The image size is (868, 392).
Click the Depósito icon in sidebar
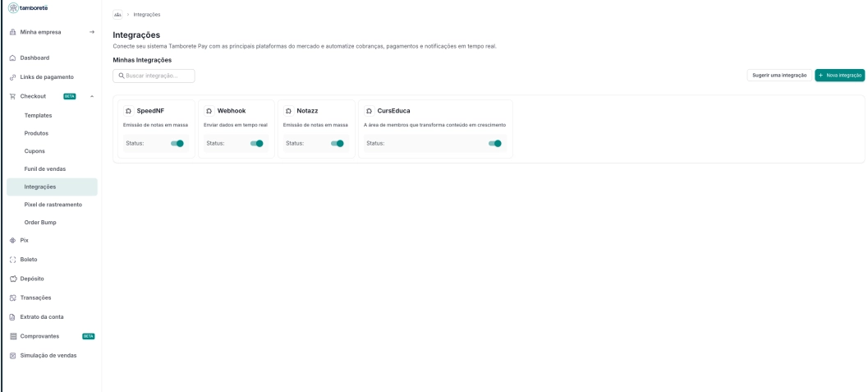(x=12, y=279)
